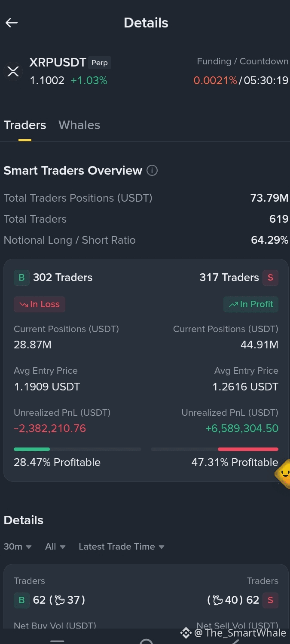
Task: Tap the whale icon next to 37
Action: coord(60,600)
